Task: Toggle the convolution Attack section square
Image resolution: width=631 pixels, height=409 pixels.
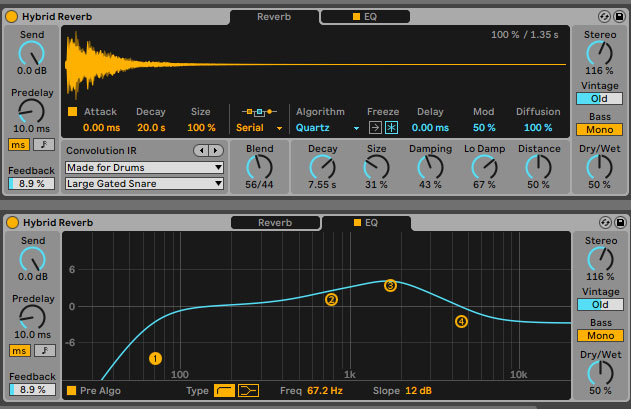Action: 72,112
